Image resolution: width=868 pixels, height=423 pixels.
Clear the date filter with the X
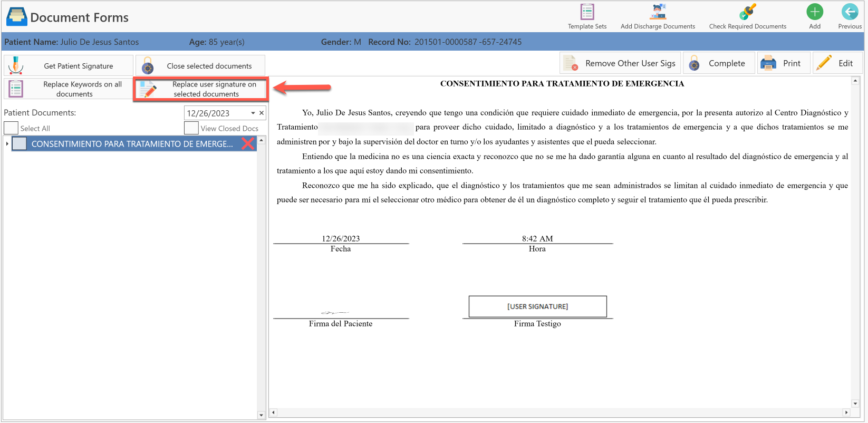click(262, 113)
